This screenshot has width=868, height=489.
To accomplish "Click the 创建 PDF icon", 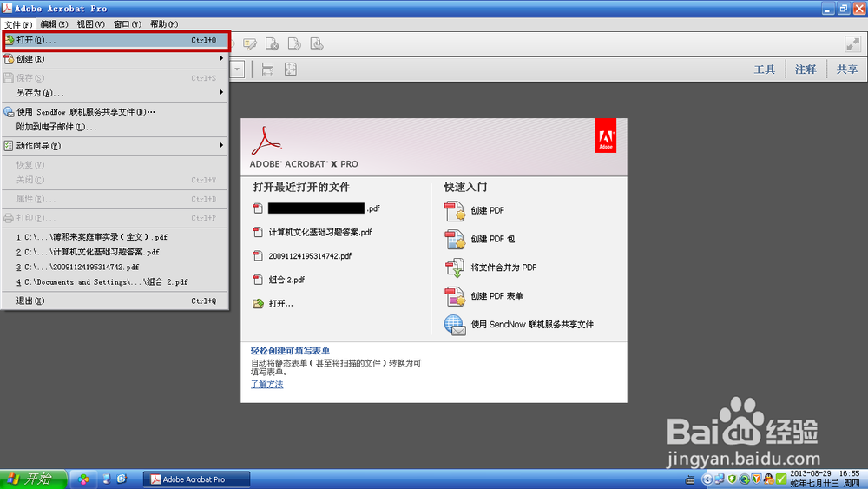I will coord(455,210).
